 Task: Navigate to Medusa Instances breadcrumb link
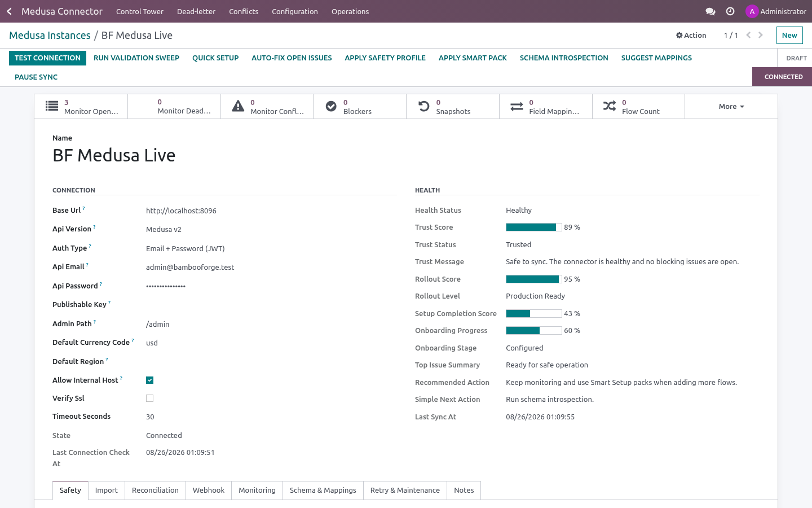click(x=50, y=36)
